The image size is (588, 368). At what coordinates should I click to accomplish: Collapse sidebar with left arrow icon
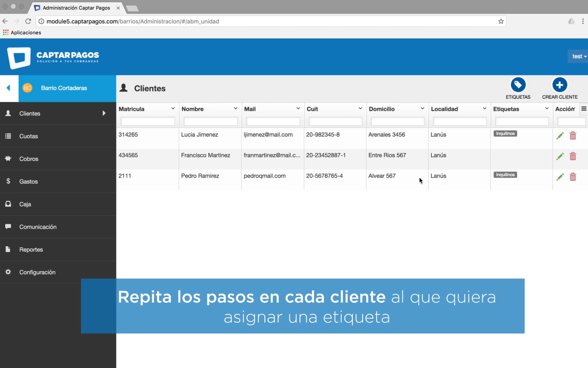[9, 88]
